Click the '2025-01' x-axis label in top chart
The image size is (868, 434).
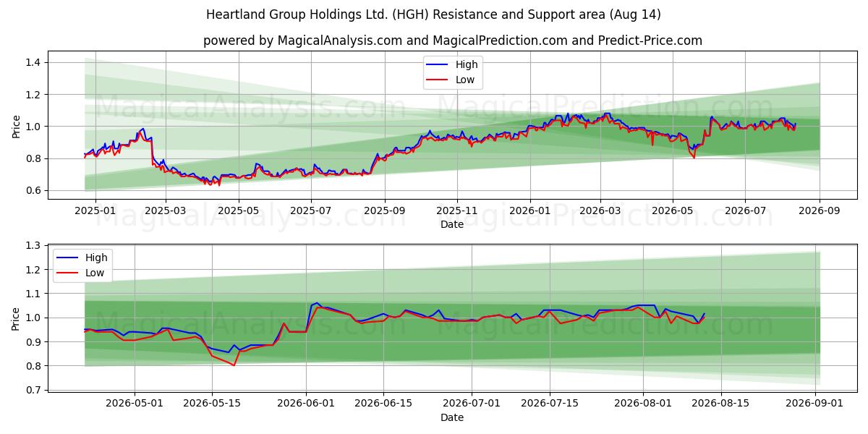[95, 210]
